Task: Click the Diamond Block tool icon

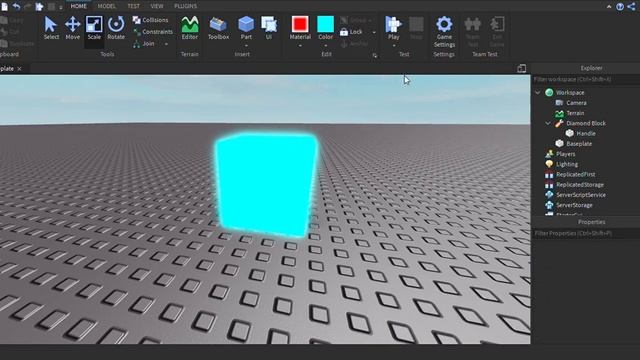Action: point(559,123)
